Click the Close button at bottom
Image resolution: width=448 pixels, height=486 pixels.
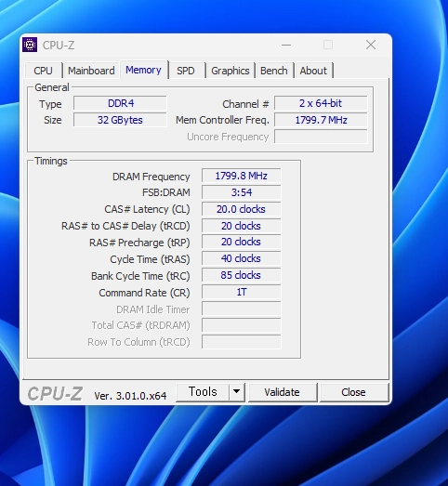coord(353,392)
